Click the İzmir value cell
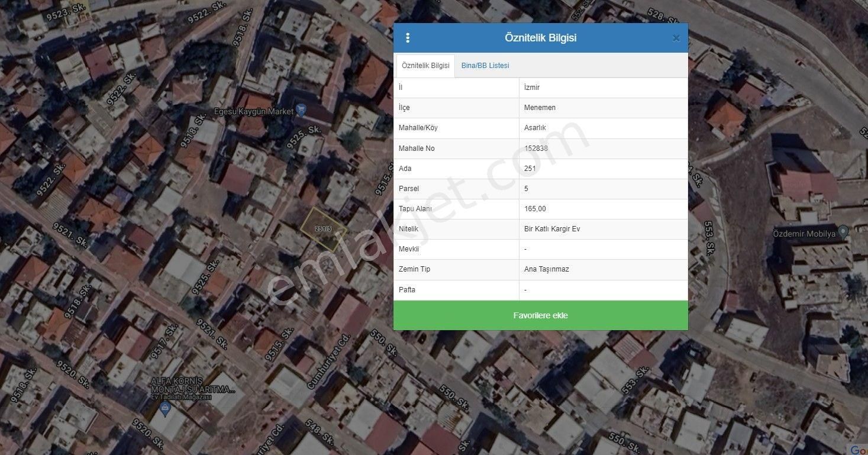 [x=604, y=88]
